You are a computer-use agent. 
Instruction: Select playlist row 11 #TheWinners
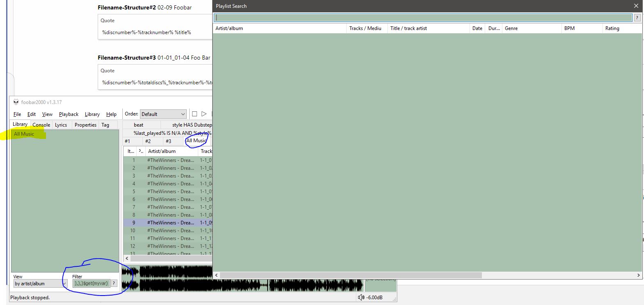click(x=168, y=238)
